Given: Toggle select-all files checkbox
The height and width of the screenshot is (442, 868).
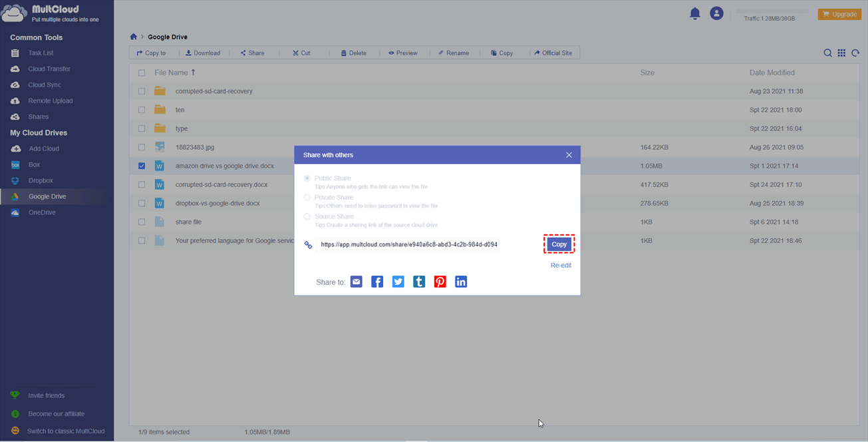Looking at the screenshot, I should [x=142, y=73].
